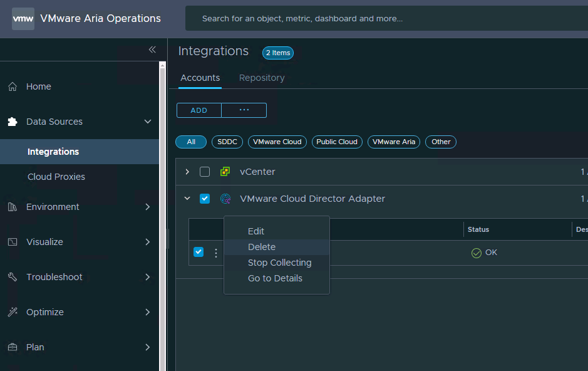Click the VMware Cloud Director Adapter icon
The width and height of the screenshot is (588, 371).
225,199
